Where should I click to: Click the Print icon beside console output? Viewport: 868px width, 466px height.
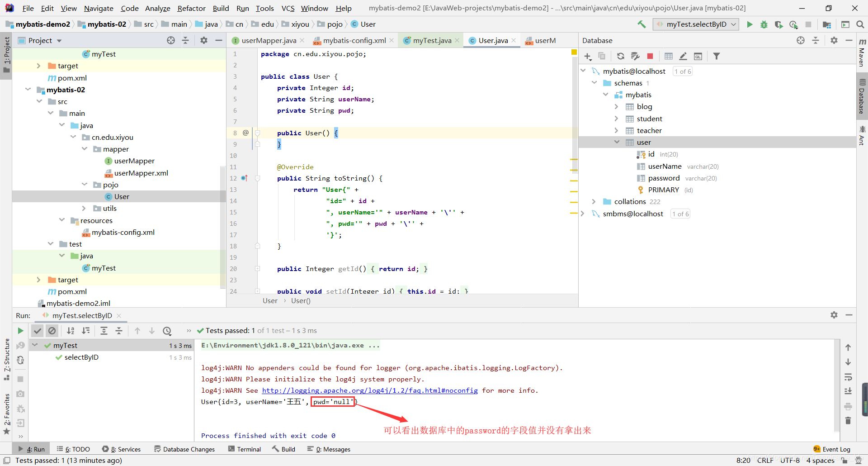point(848,406)
